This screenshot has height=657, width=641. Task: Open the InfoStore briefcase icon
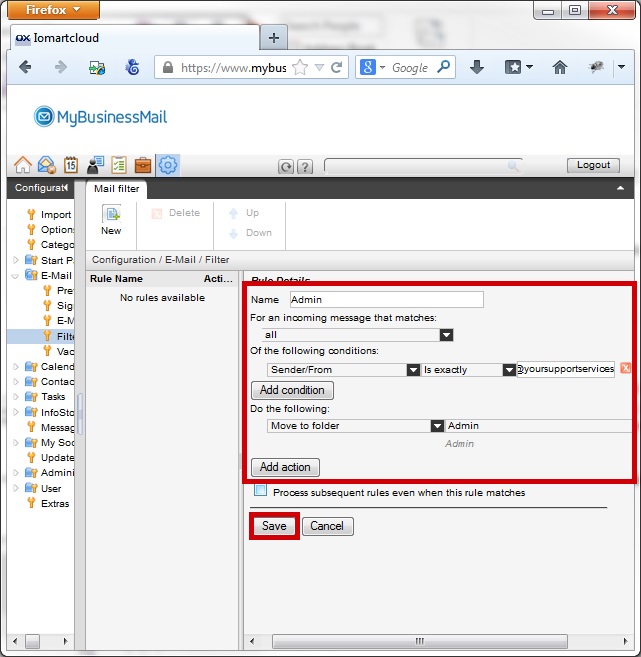(143, 166)
